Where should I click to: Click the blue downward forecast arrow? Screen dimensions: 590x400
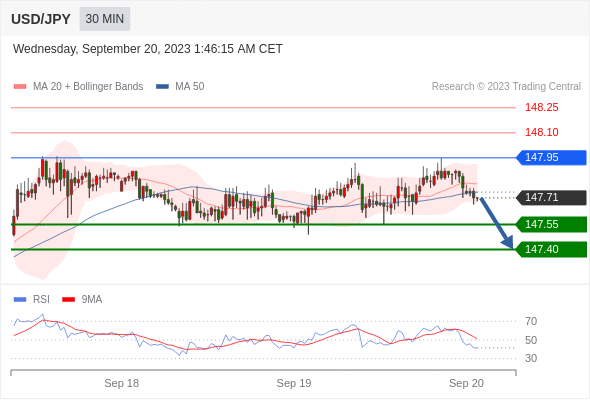496,222
